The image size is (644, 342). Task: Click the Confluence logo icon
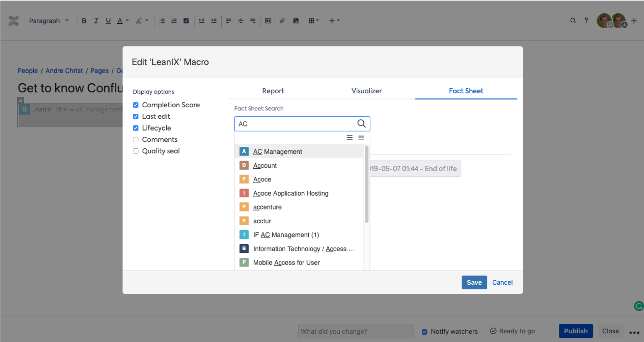(x=14, y=21)
